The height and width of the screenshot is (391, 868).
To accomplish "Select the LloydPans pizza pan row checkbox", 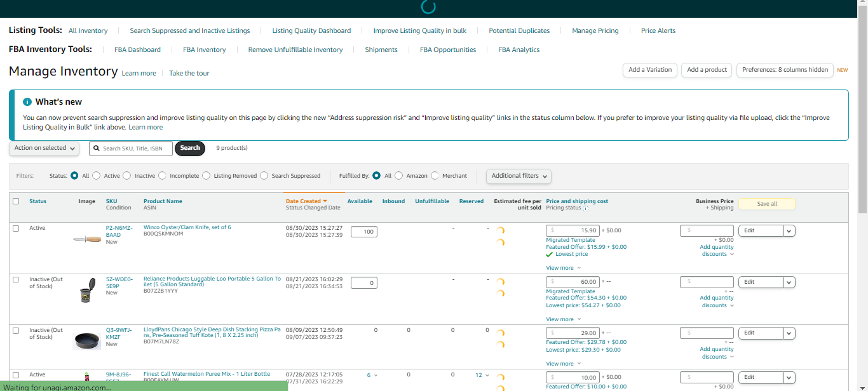I will (16, 331).
